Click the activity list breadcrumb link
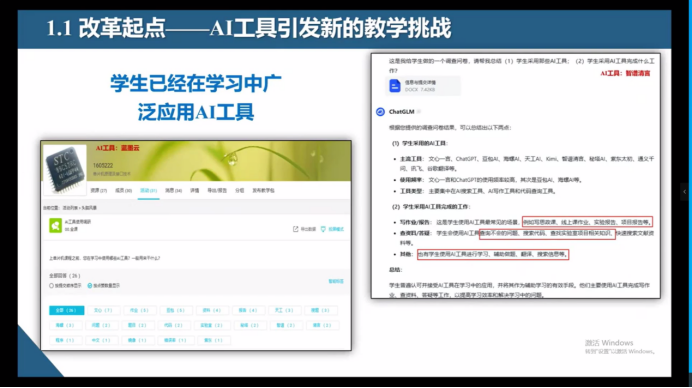This screenshot has width=692, height=388. coord(69,207)
